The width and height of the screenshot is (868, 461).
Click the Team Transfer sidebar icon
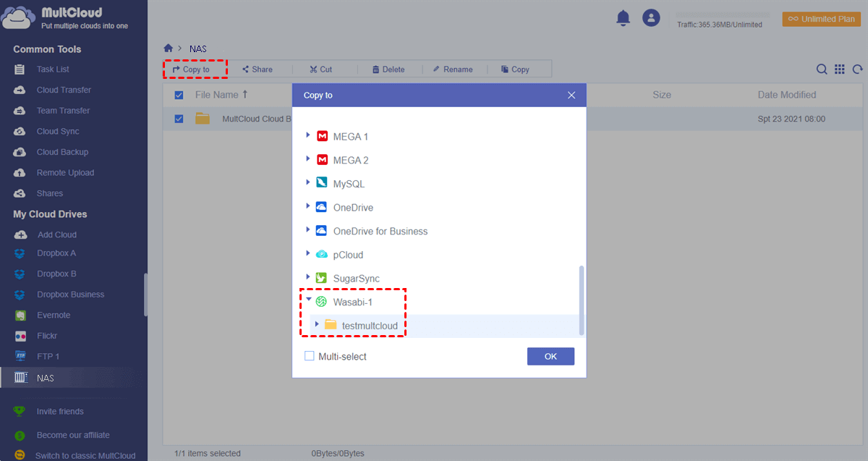(20, 111)
